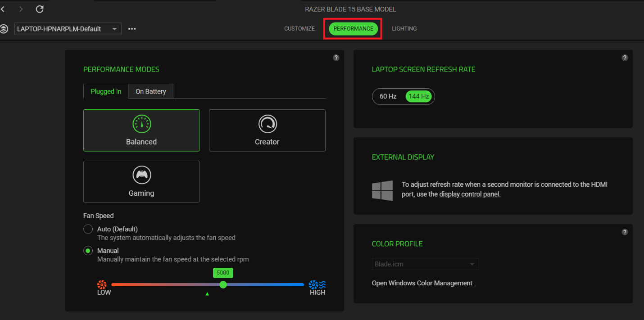Switch screen refresh rate to 60 Hz

pyautogui.click(x=388, y=96)
